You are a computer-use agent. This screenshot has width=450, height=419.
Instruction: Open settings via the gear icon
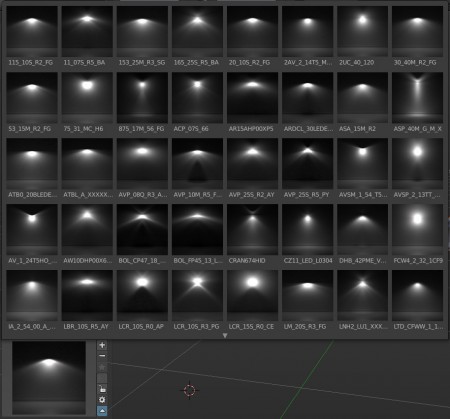point(102,400)
